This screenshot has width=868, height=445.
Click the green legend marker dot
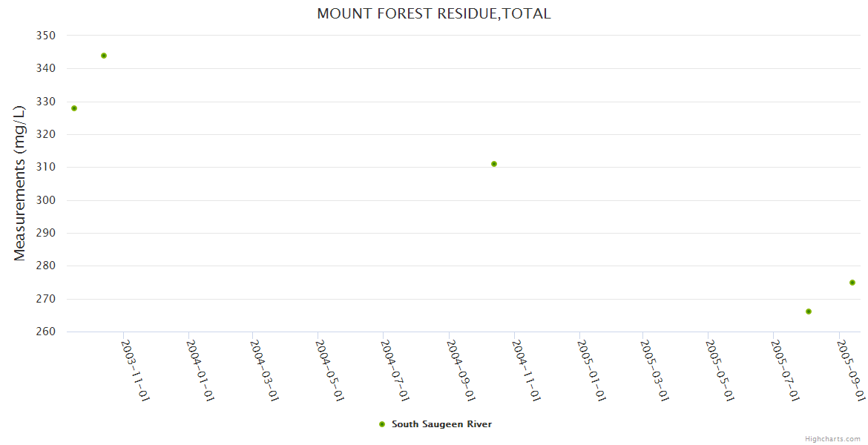[382, 424]
